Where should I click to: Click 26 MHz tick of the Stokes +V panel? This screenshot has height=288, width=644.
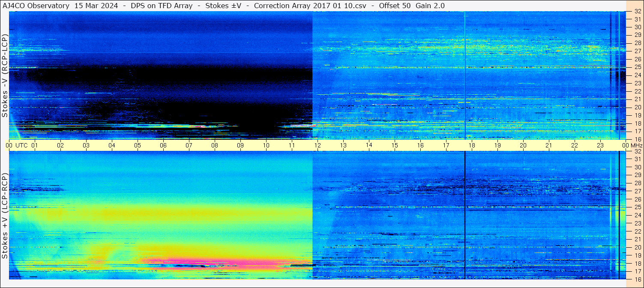[x=637, y=199]
